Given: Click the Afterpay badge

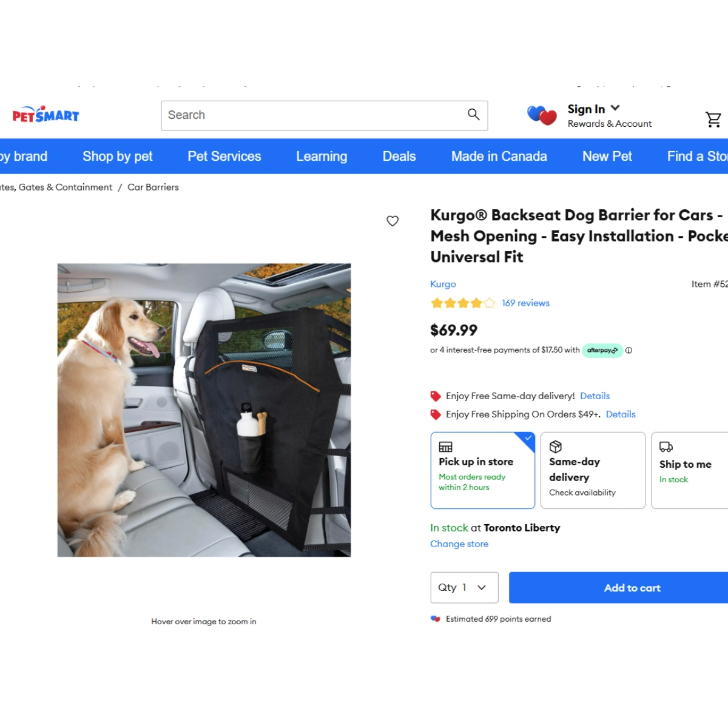Looking at the screenshot, I should coord(602,350).
